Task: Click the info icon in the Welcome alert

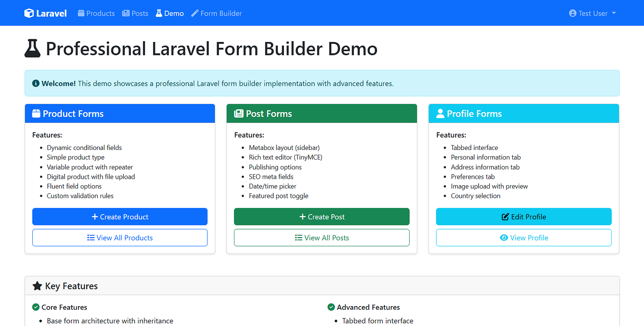Action: pyautogui.click(x=36, y=84)
